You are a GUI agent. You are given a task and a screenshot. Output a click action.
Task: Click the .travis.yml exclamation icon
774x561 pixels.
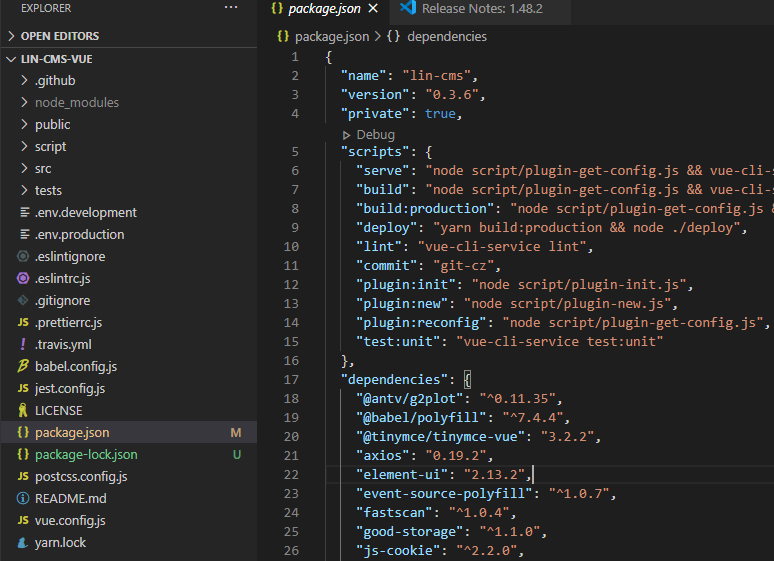click(23, 344)
